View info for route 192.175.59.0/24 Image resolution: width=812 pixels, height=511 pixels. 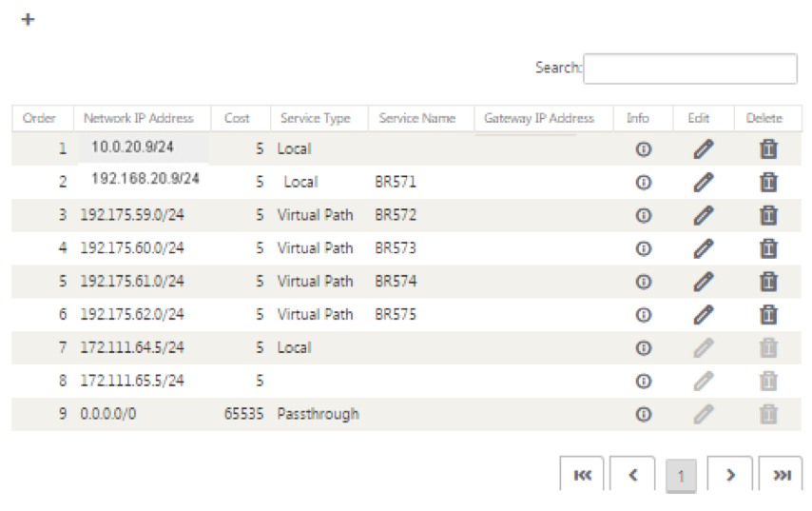643,216
